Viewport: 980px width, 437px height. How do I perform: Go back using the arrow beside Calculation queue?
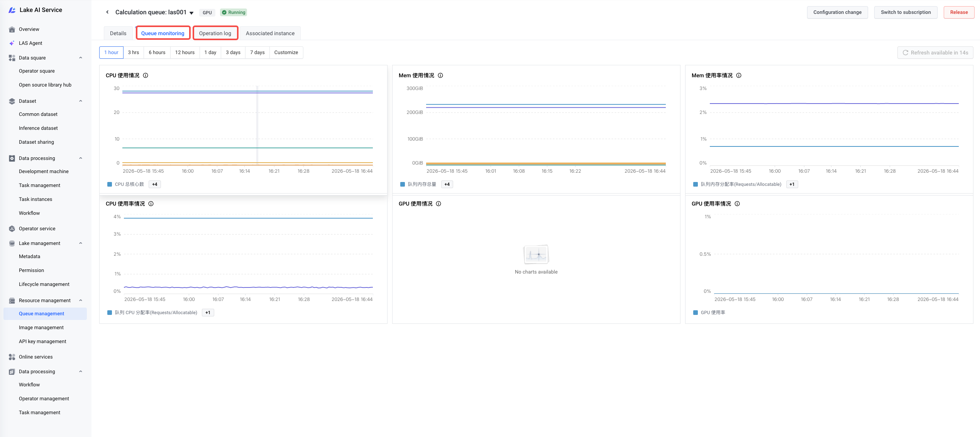click(x=107, y=12)
